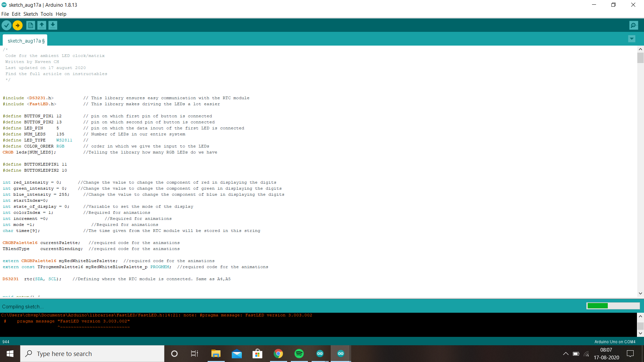Switch to the first Arduino taskbar window

(x=320, y=354)
